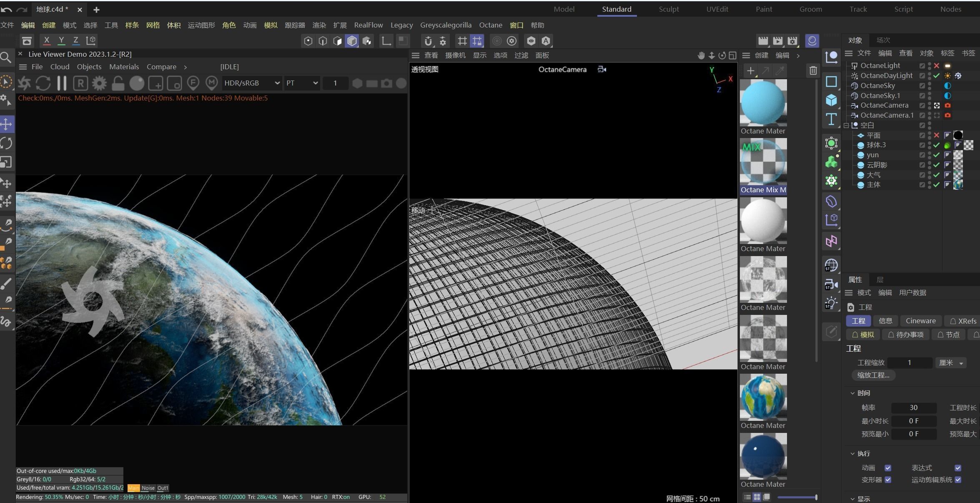Toggle the 变形器 checkbox
This screenshot has width=980, height=503.
[888, 480]
